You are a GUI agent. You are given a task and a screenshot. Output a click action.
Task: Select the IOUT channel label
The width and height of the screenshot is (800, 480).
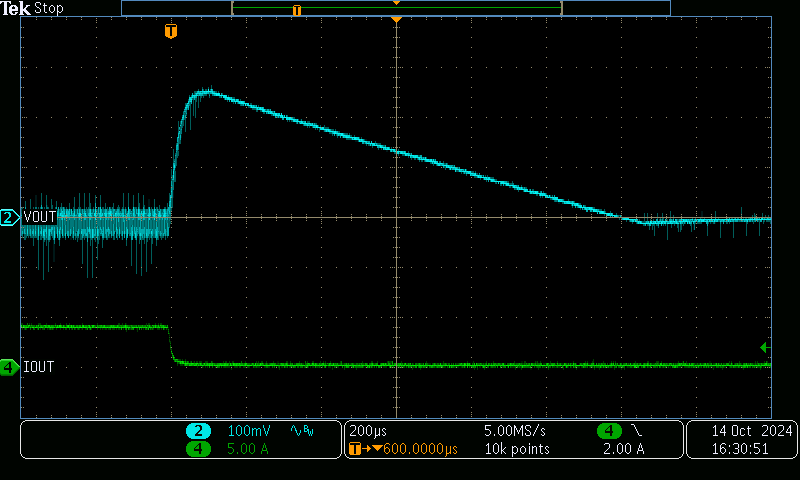click(x=38, y=368)
